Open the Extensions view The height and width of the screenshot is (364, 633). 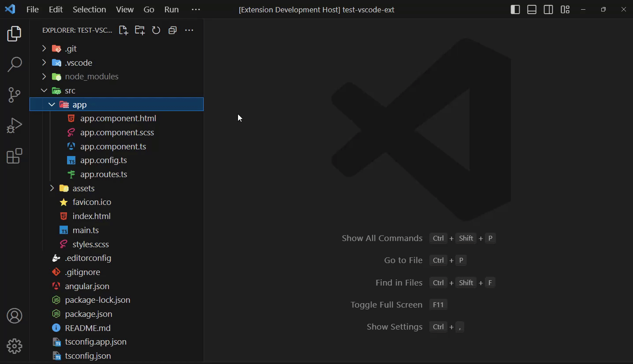tap(15, 156)
